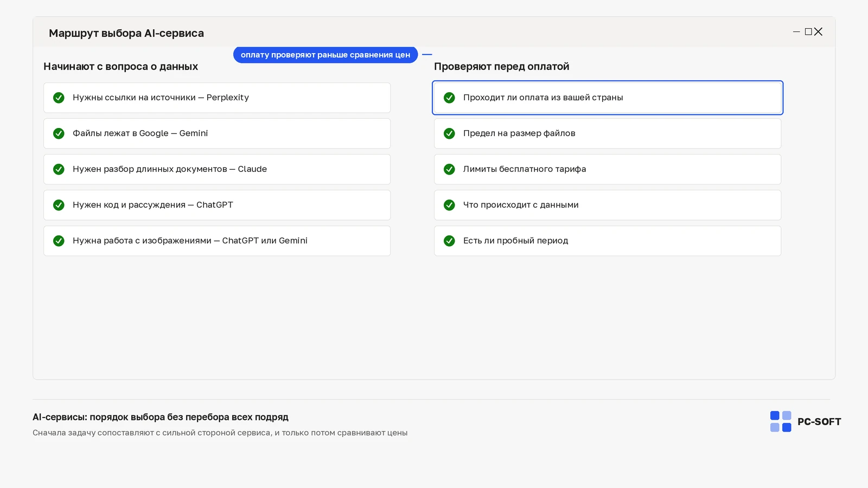Viewport: 868px width, 488px height.
Task: Select the item Проходит ли оплата из вашей страны
Action: [608, 98]
